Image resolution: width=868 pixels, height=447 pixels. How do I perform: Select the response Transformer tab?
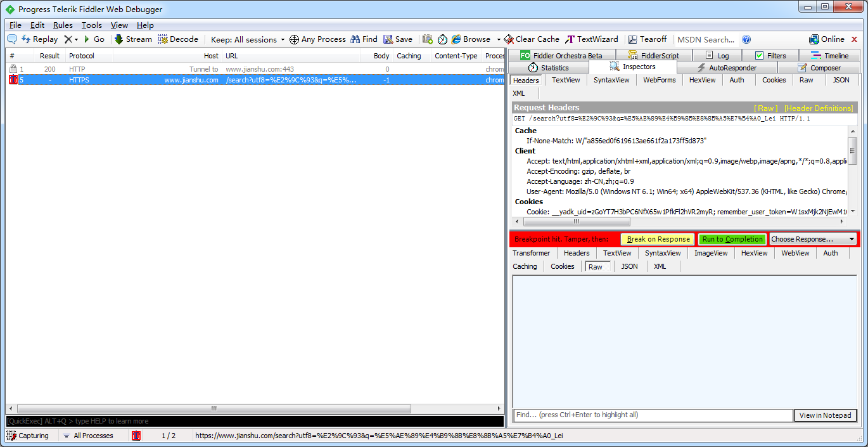coord(532,253)
